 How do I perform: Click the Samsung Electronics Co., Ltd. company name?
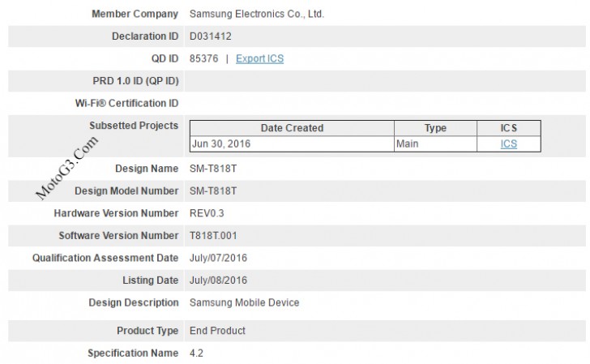[257, 14]
